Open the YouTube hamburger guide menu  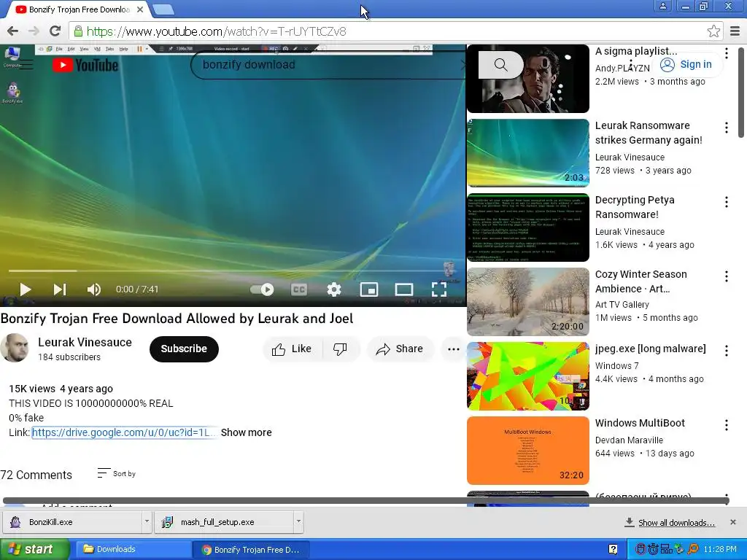click(x=26, y=65)
